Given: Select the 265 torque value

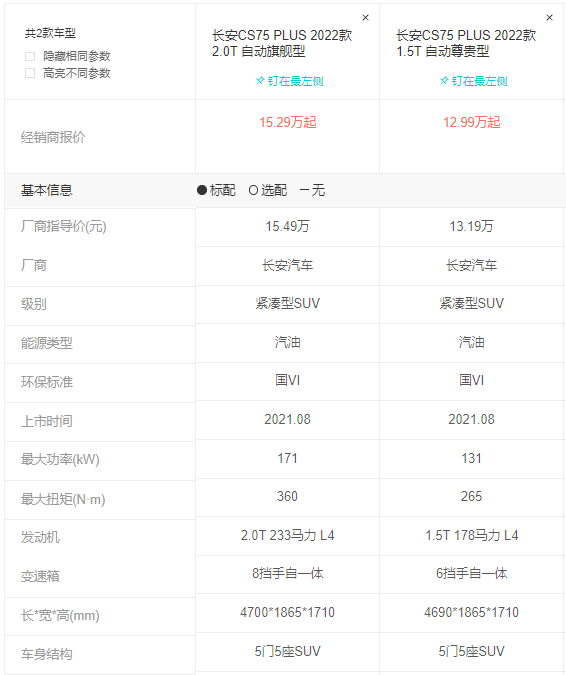Looking at the screenshot, I should tap(472, 497).
